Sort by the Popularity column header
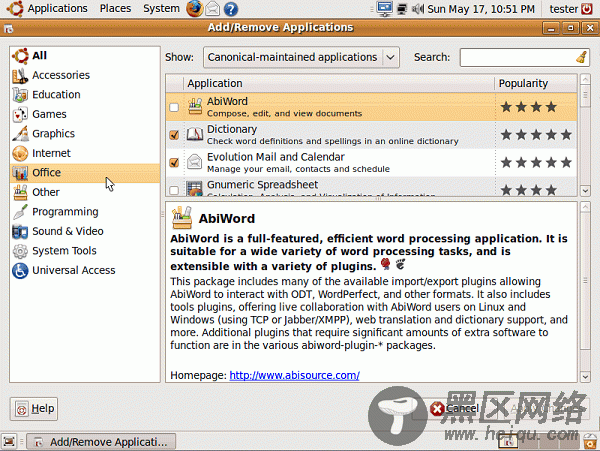 tap(536, 83)
